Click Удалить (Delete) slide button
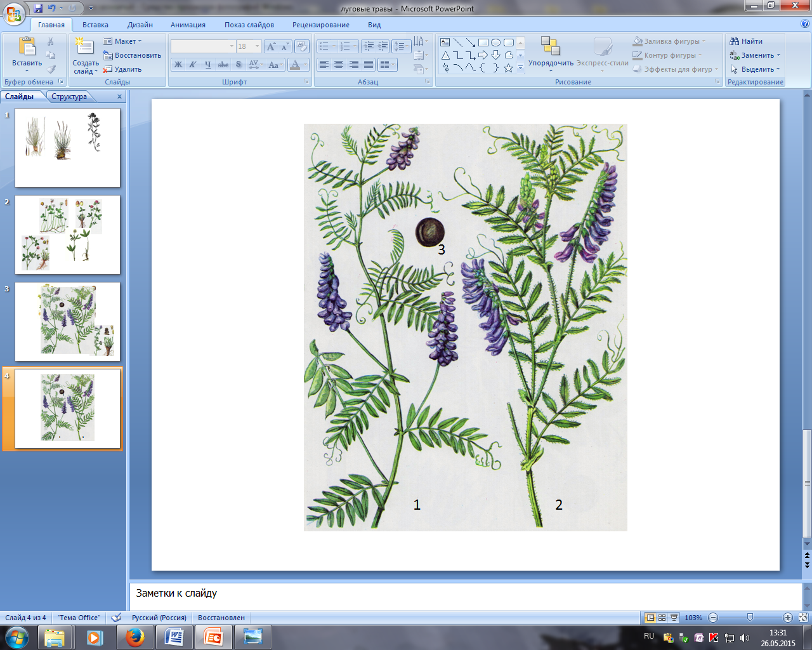 pos(123,69)
